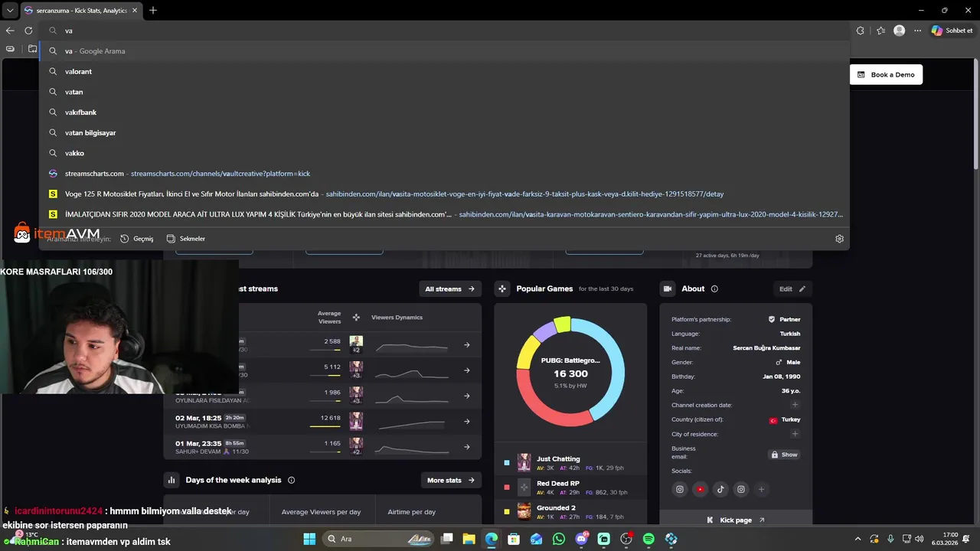Reload the current page

[28, 31]
